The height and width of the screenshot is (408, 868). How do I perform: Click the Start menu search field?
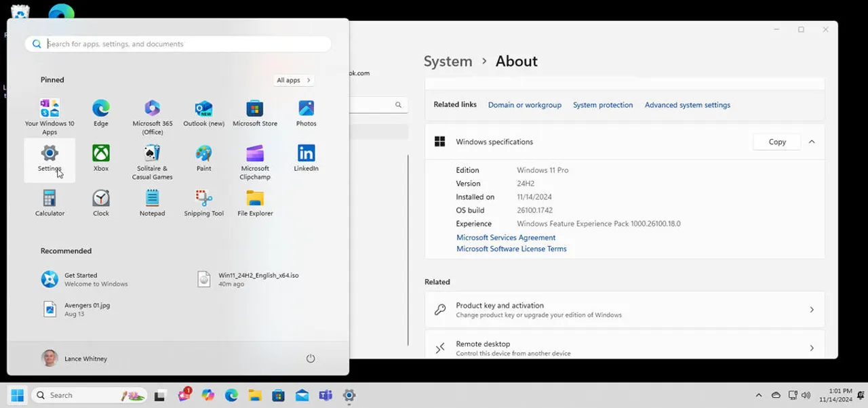pos(178,44)
